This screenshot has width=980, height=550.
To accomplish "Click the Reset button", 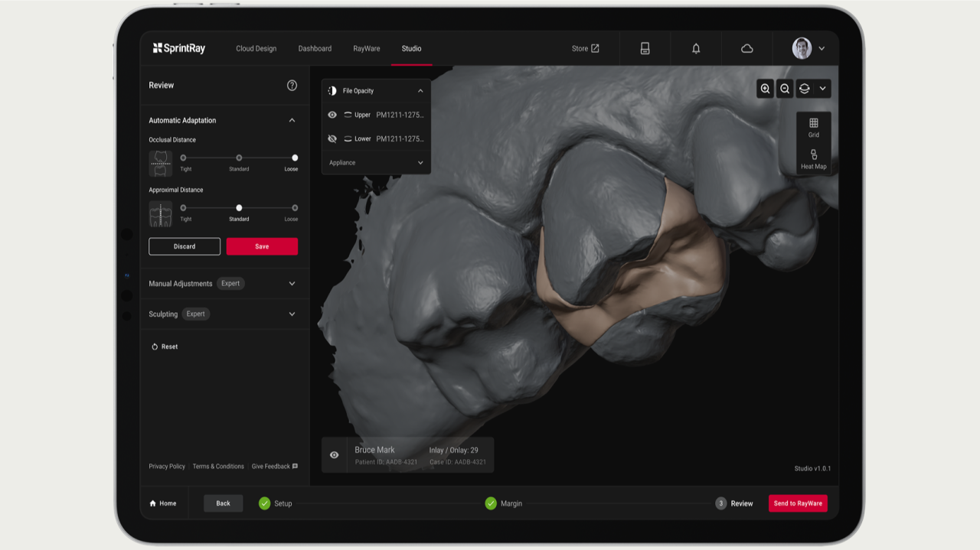I will (x=165, y=347).
